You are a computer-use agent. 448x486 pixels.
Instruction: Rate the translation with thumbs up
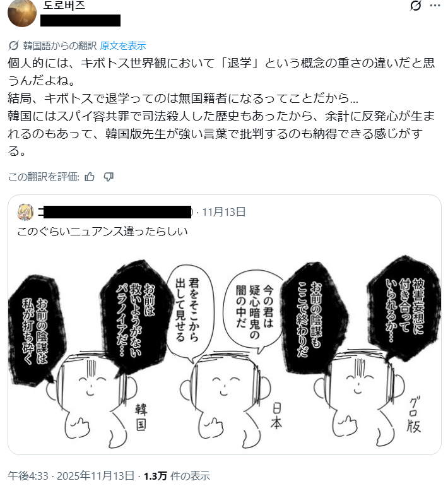pyautogui.click(x=90, y=177)
